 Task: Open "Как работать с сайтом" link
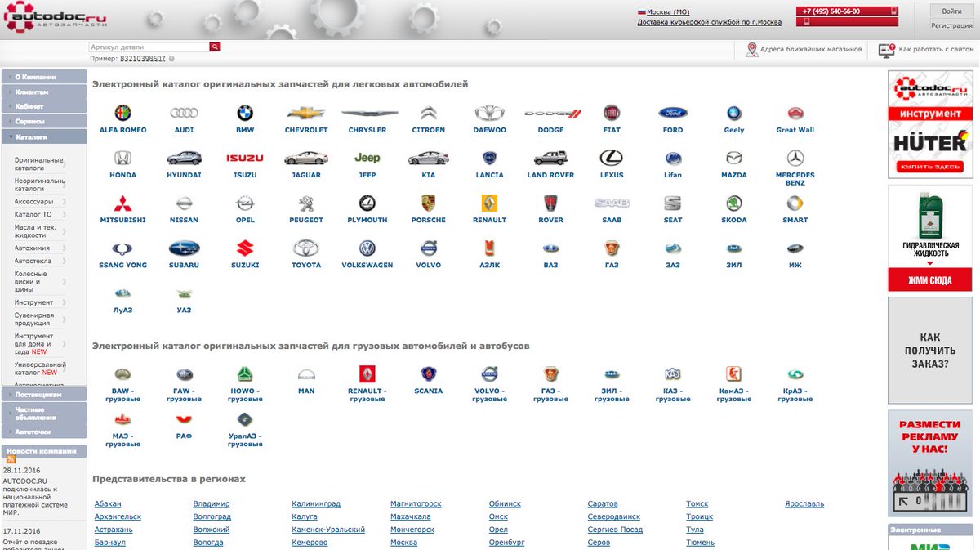pos(936,50)
